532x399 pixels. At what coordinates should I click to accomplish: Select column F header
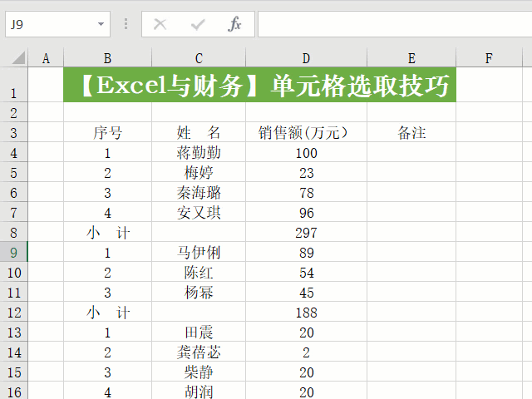(x=489, y=58)
